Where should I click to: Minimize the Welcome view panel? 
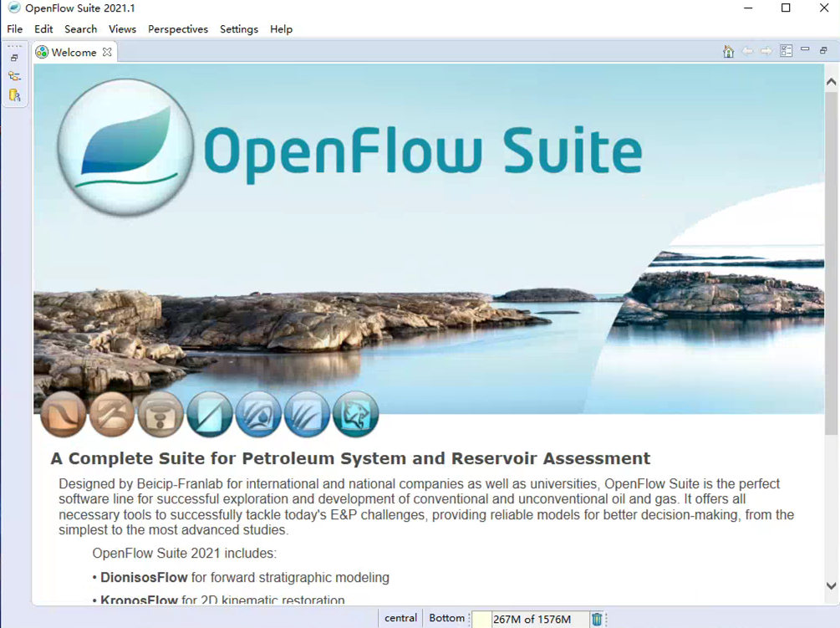[805, 49]
